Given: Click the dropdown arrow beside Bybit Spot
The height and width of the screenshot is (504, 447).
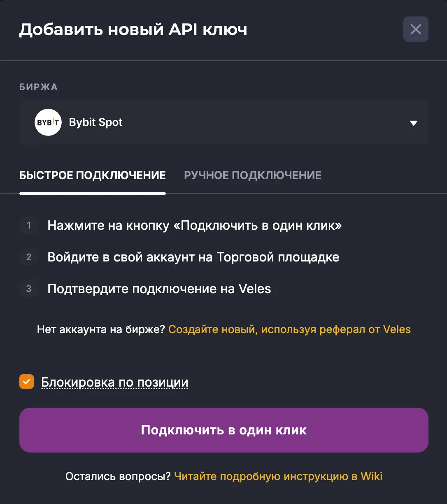Looking at the screenshot, I should 413,123.
